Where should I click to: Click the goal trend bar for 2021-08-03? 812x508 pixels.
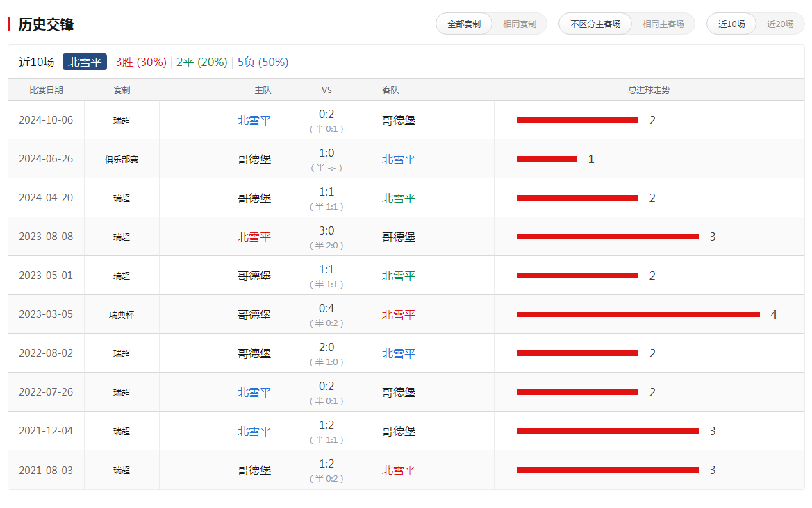pyautogui.click(x=608, y=471)
